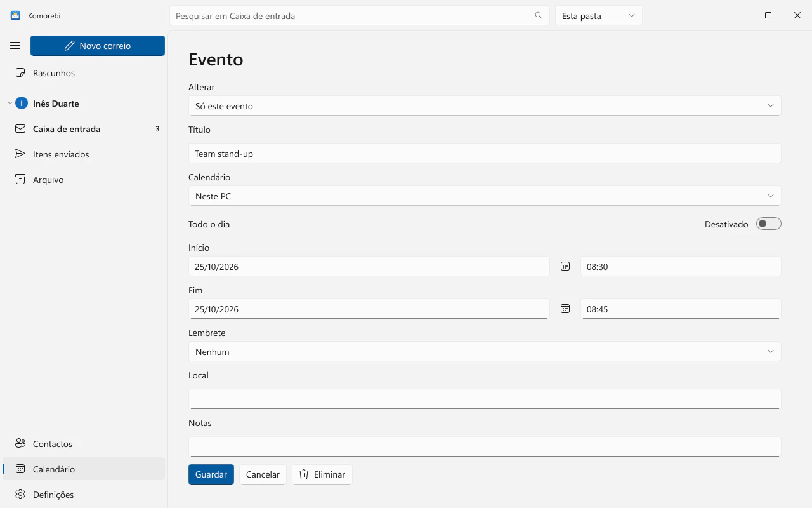Open the Alterar dropdown
The width and height of the screenshot is (812, 508).
485,105
